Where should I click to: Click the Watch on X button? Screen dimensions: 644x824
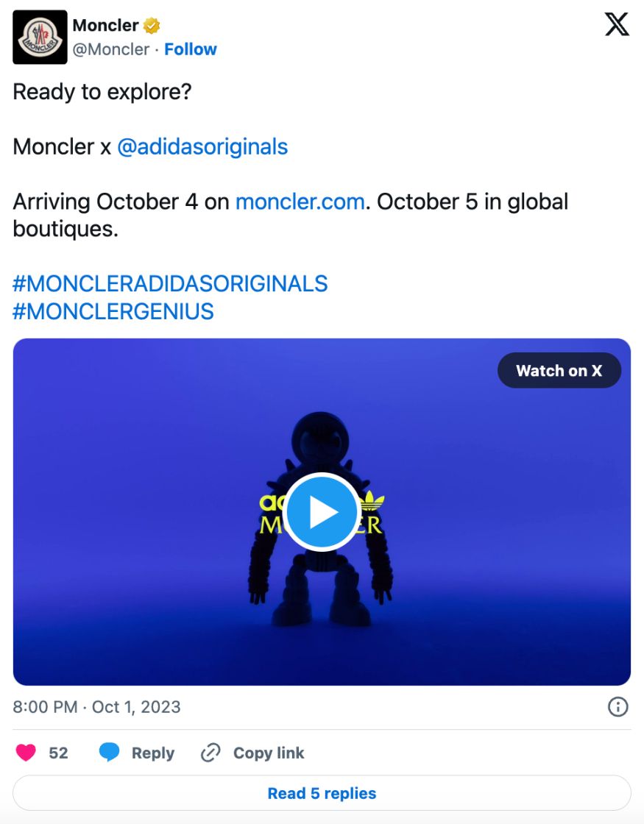pos(559,371)
